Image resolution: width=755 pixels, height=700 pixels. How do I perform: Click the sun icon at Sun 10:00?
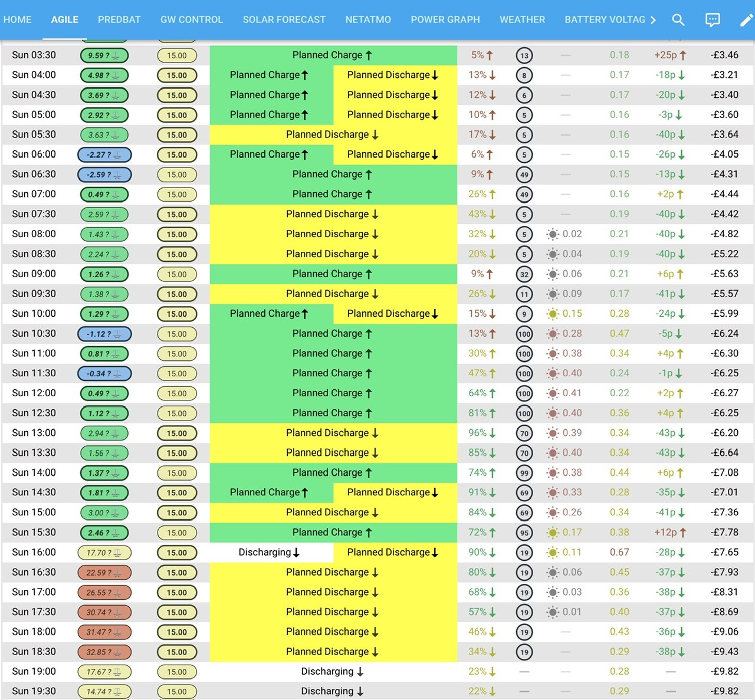coord(553,314)
